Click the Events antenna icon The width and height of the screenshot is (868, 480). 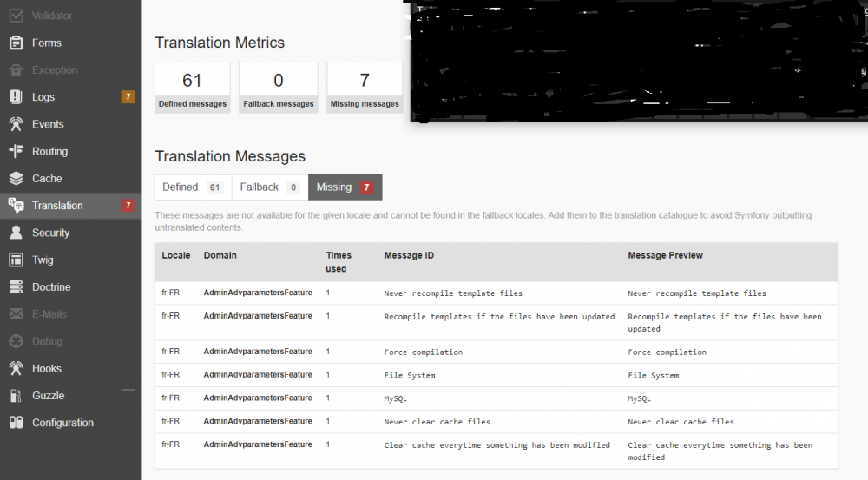[x=16, y=124]
